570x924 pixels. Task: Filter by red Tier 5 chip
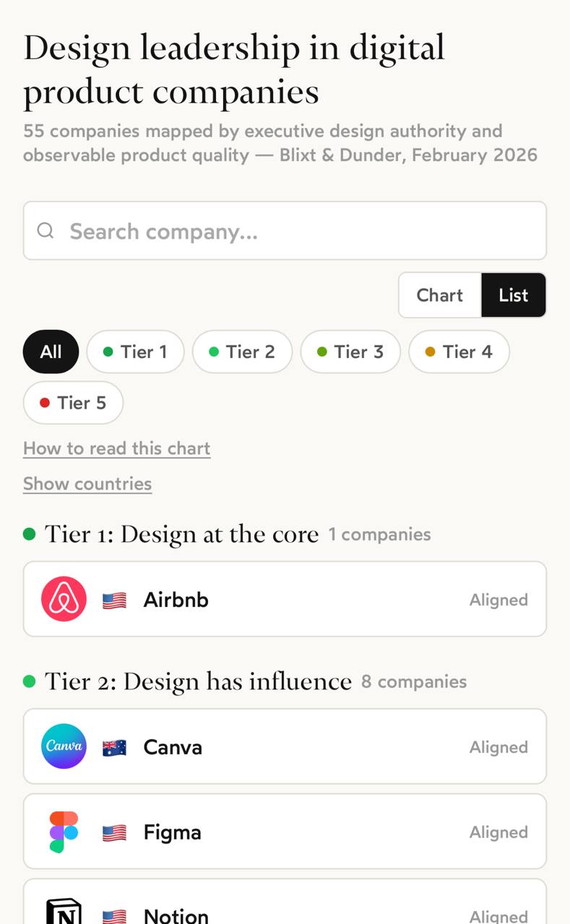click(x=73, y=402)
